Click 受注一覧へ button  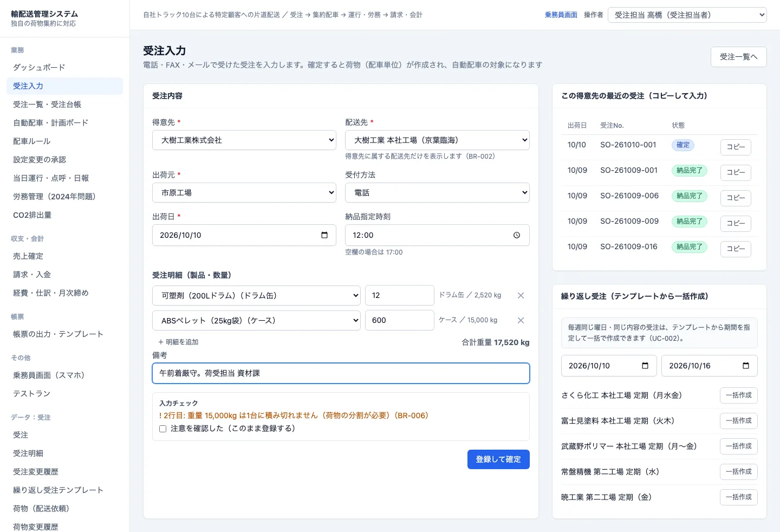click(738, 57)
